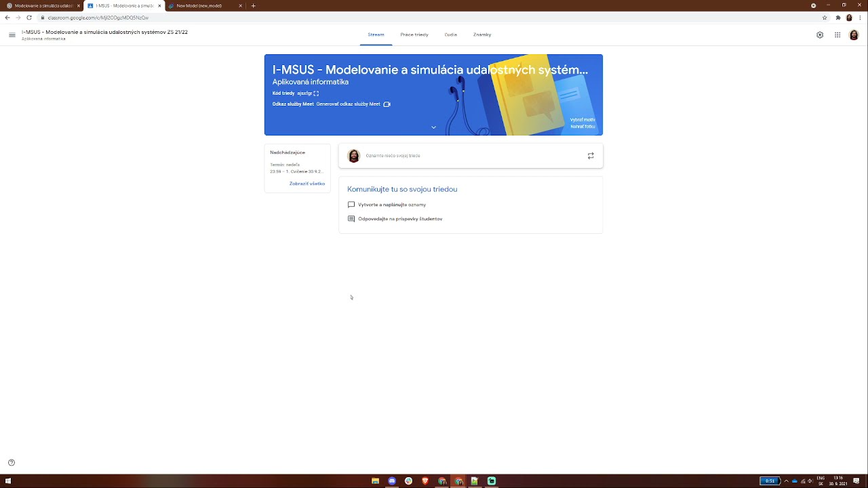Click Generovať odkaz služby Meet
Image resolution: width=868 pixels, height=488 pixels.
[348, 104]
